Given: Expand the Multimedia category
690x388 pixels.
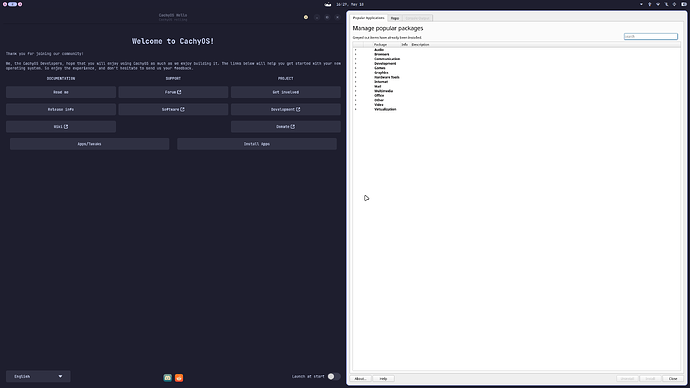Looking at the screenshot, I should (x=356, y=91).
